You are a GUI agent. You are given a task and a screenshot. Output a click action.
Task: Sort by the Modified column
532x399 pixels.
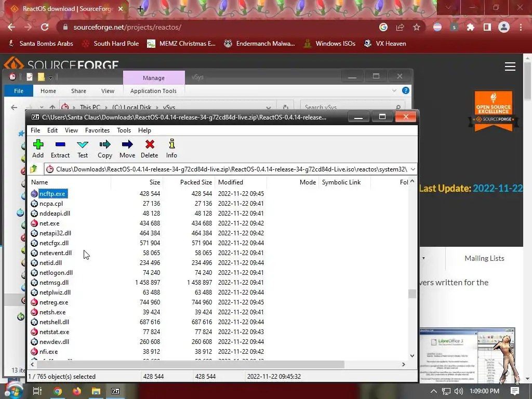(241, 182)
